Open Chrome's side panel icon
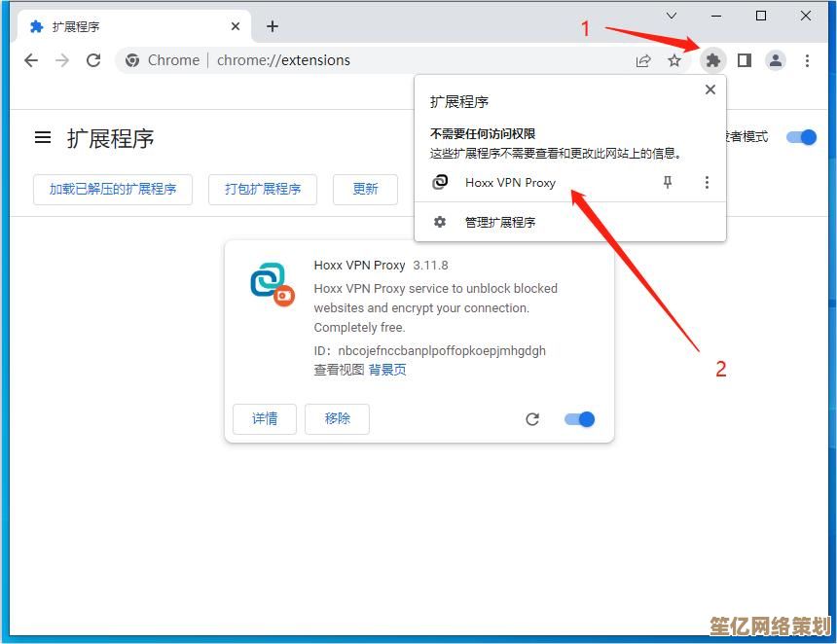The width and height of the screenshot is (837, 644). pos(745,60)
